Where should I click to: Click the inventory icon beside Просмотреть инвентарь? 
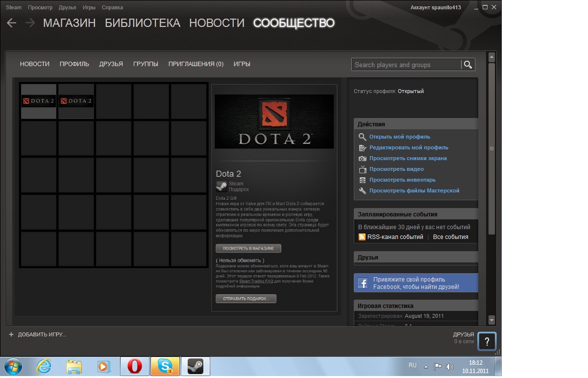coord(362,180)
